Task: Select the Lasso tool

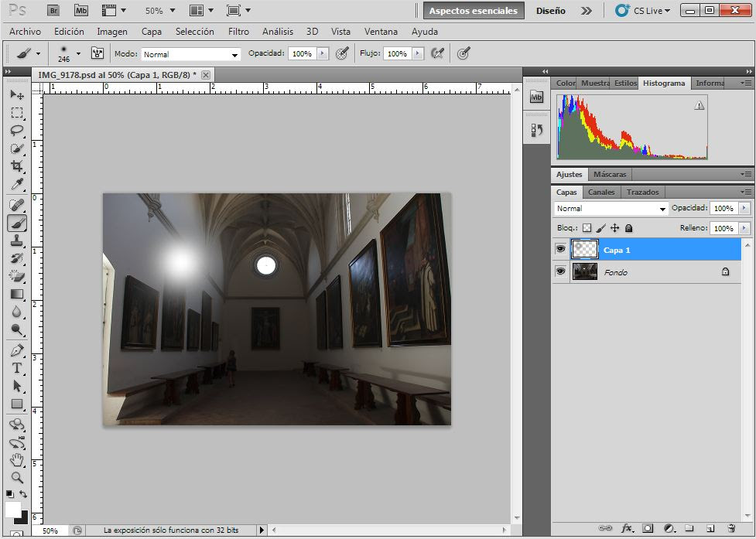Action: click(17, 131)
